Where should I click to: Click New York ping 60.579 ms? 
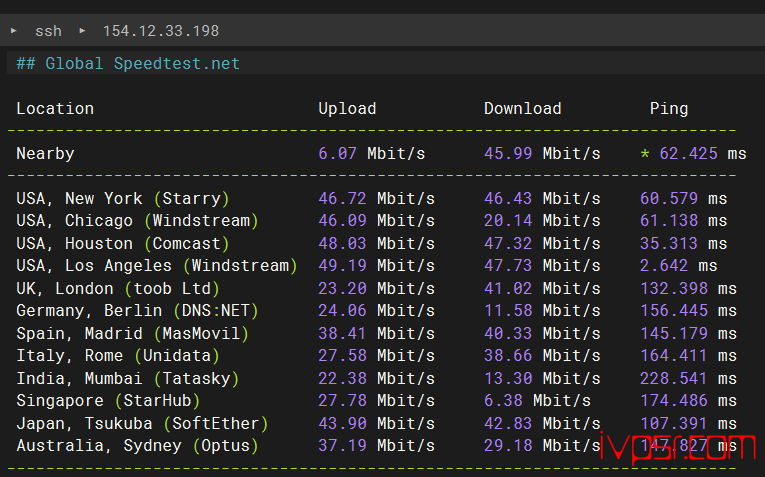click(684, 199)
